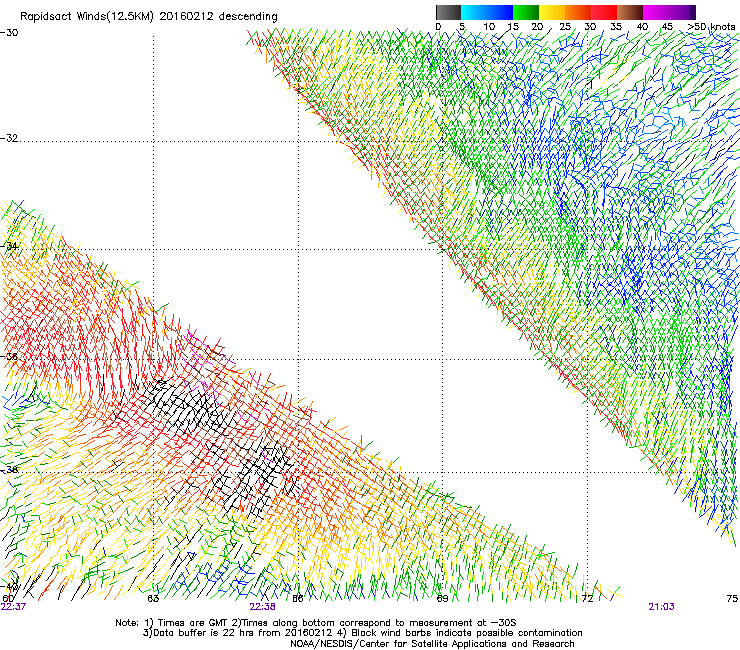
Task: Click the purple '21:03' time label
Action: (661, 607)
